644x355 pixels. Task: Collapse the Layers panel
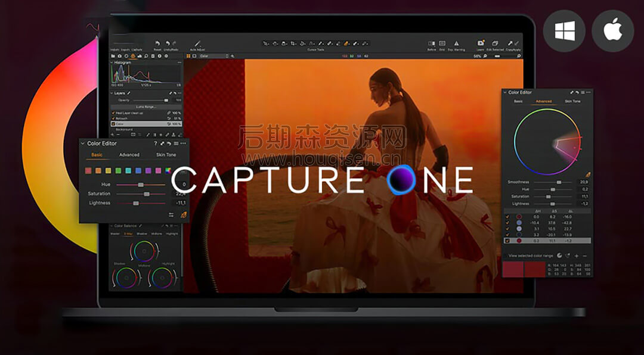(112, 93)
